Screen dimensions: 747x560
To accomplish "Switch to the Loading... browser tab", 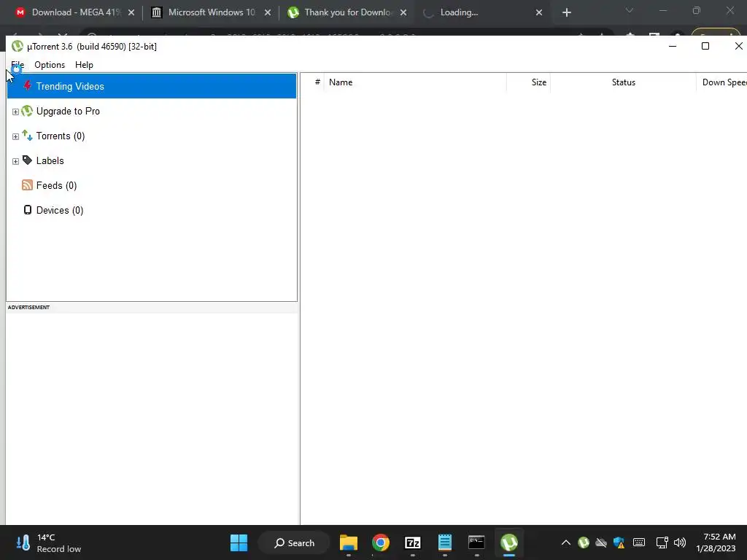I will 483,12.
